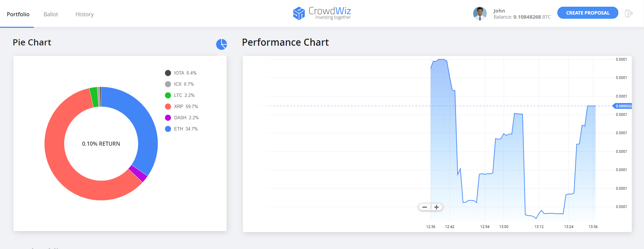Click John's balance text
644x249 pixels.
tap(522, 17)
